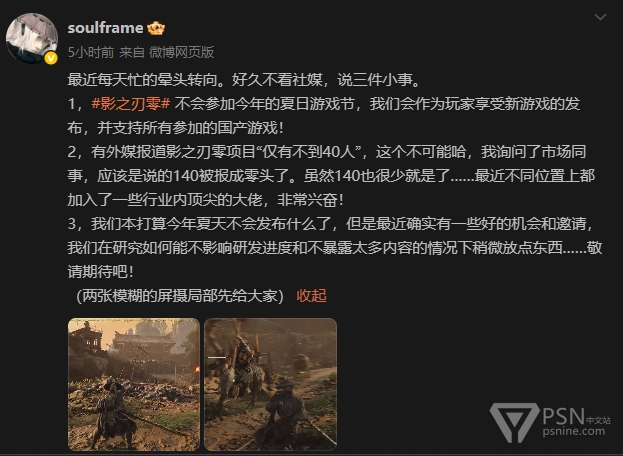Click the 来自 source prefix text

coord(132,52)
